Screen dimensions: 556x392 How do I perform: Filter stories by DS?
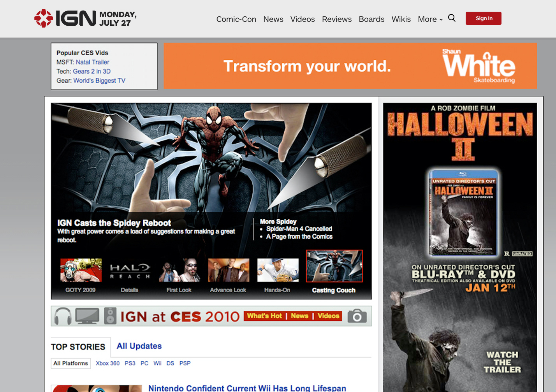click(171, 363)
